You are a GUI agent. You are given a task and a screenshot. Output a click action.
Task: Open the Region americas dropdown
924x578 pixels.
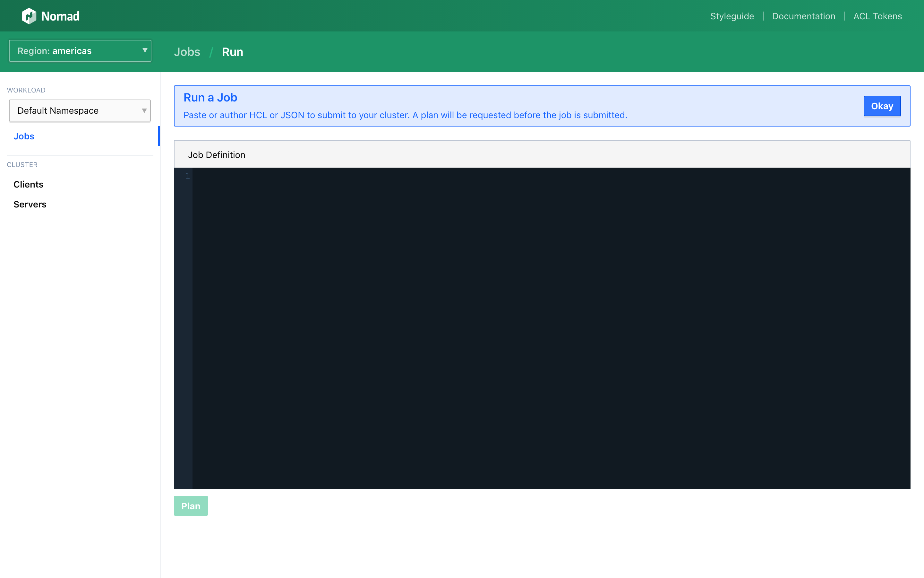tap(80, 51)
